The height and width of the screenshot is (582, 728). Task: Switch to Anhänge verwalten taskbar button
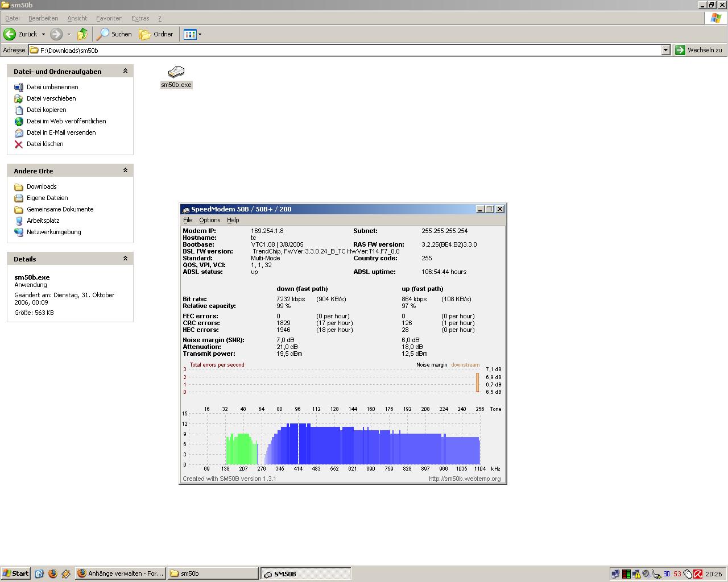click(121, 573)
